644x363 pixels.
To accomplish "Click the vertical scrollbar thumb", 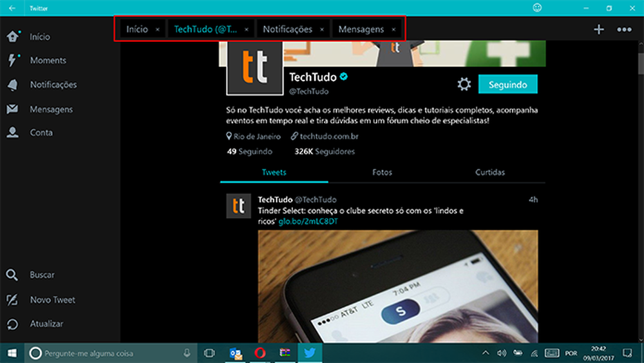I will point(641,63).
